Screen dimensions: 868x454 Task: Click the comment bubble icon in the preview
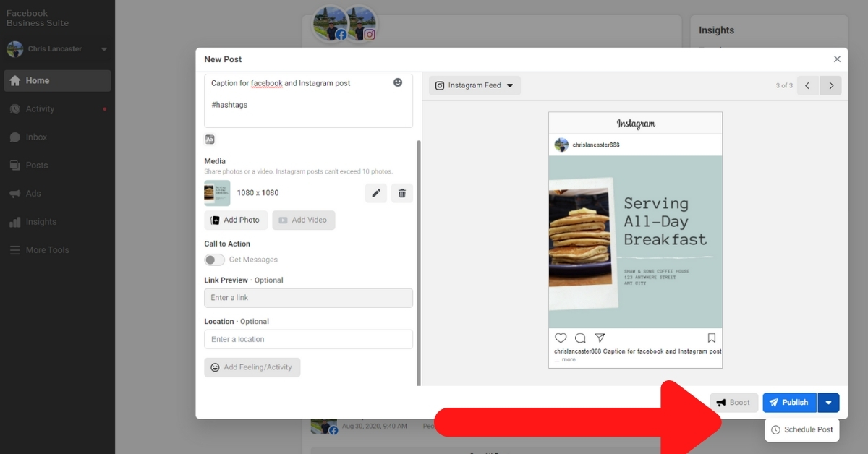(580, 338)
